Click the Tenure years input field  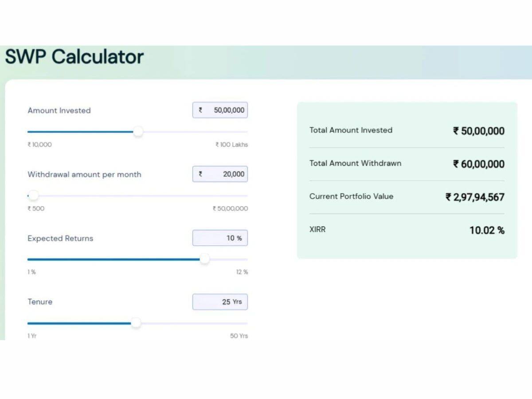coord(220,302)
